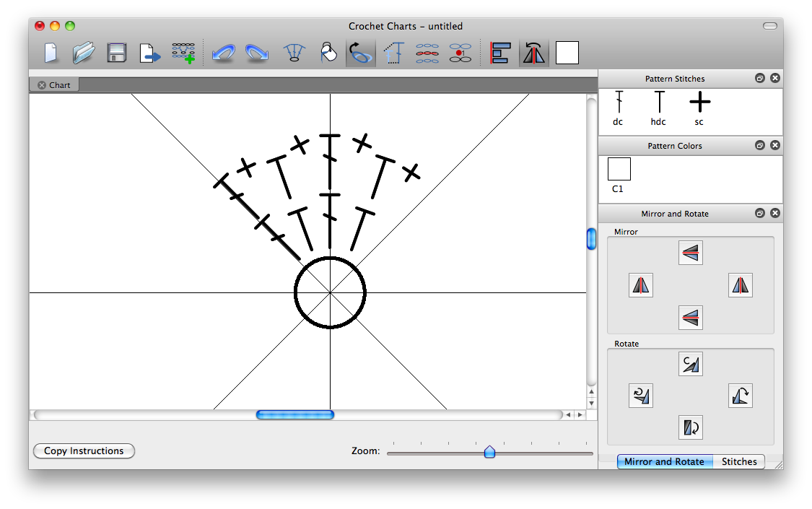
Task: Toggle the rotate mode tool in the toolbar
Action: point(360,53)
